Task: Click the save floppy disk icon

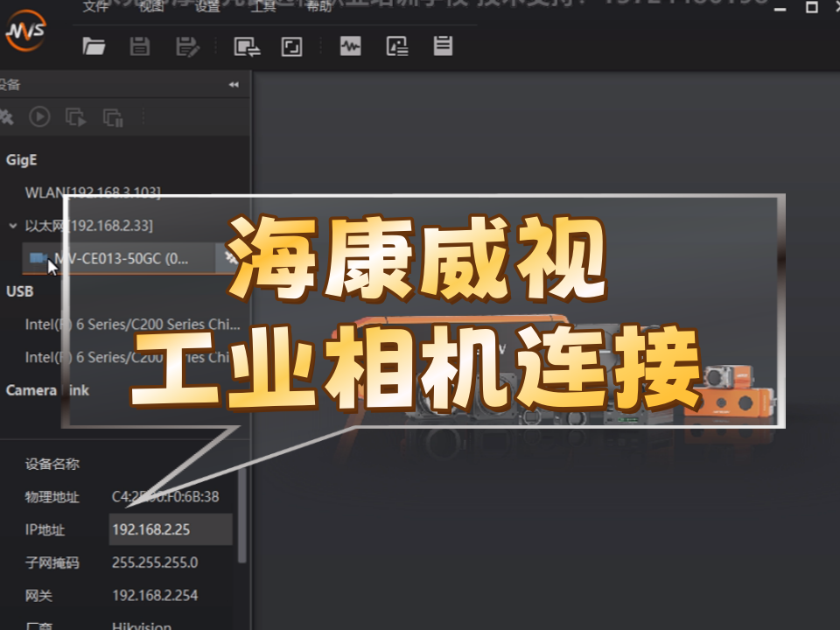Action: coord(140,46)
